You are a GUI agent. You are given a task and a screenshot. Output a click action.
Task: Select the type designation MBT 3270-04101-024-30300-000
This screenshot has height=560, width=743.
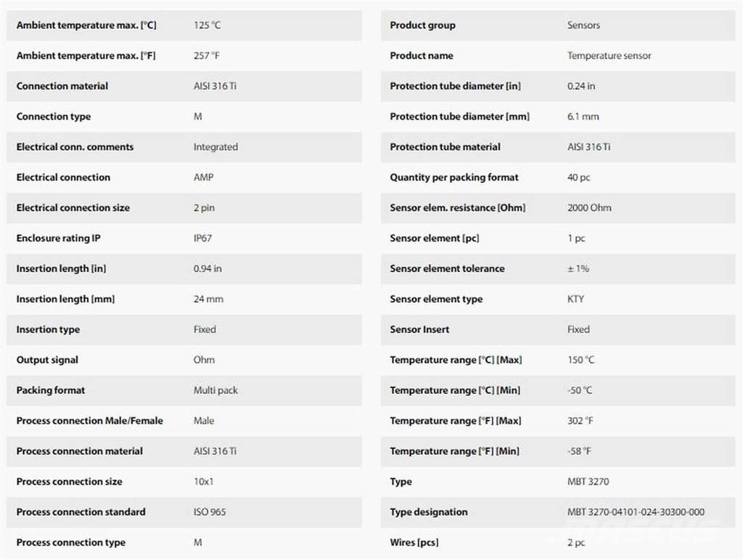coord(636,512)
